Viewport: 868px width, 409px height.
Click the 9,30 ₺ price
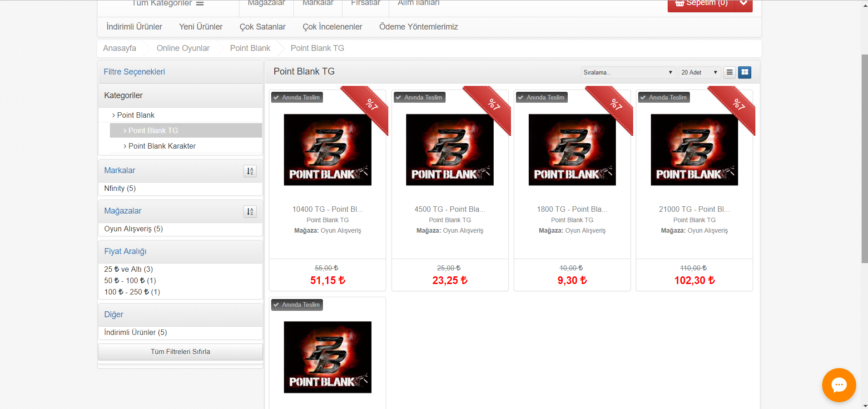pos(572,280)
